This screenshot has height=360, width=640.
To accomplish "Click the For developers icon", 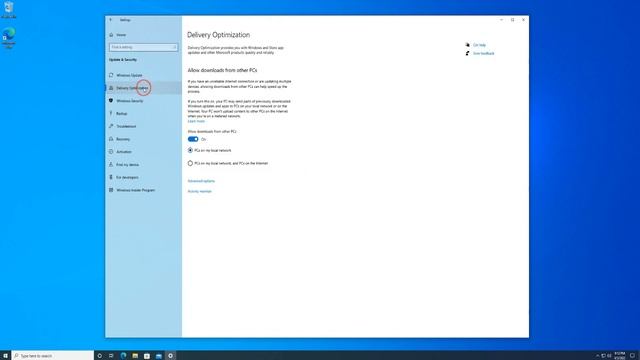I will coord(111,177).
